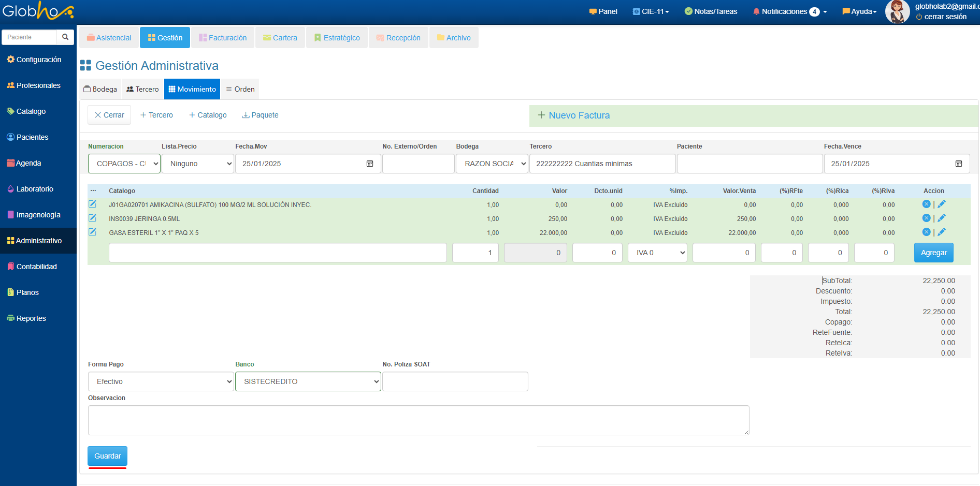
Task: Click the patient search magnifier icon
Action: coord(65,37)
